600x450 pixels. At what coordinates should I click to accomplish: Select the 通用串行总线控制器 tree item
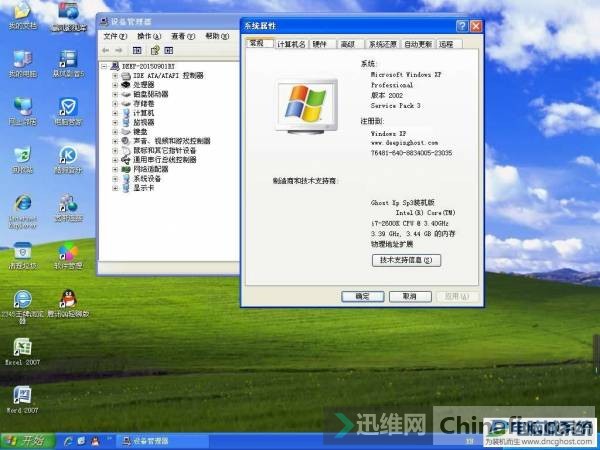coord(165,160)
